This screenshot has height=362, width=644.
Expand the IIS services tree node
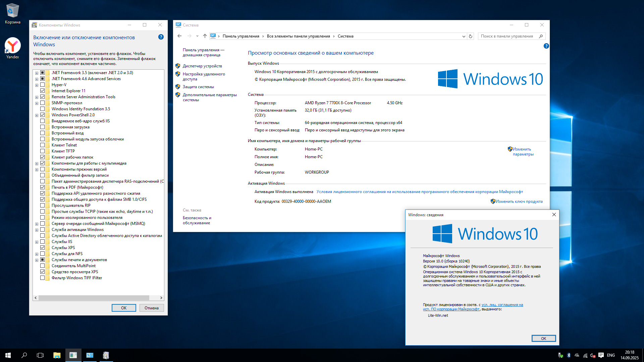click(x=37, y=242)
